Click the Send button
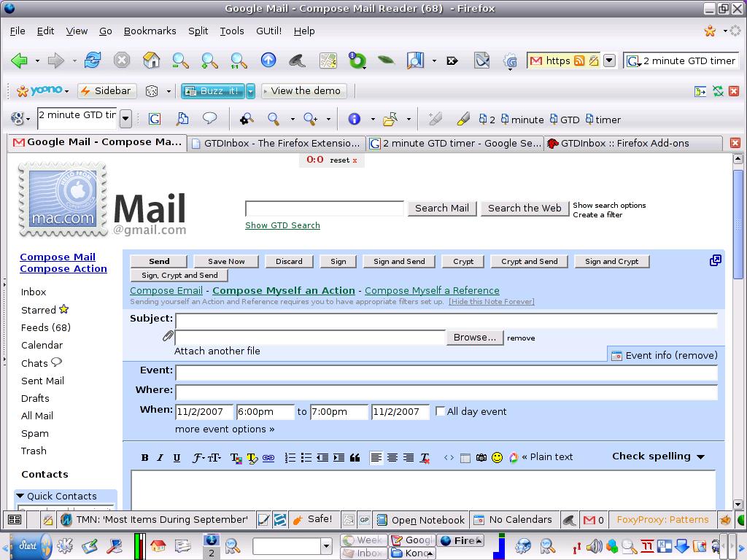This screenshot has width=747, height=560. coord(159,262)
